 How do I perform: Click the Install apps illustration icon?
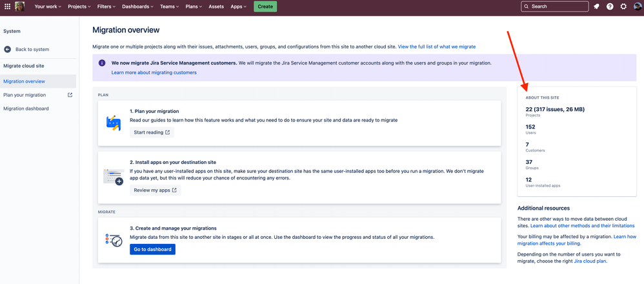[x=114, y=177]
